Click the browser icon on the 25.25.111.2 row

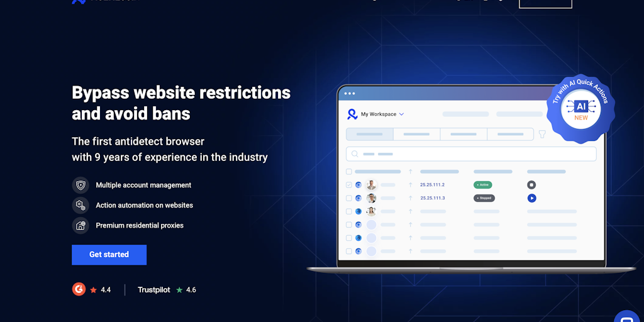[358, 185]
